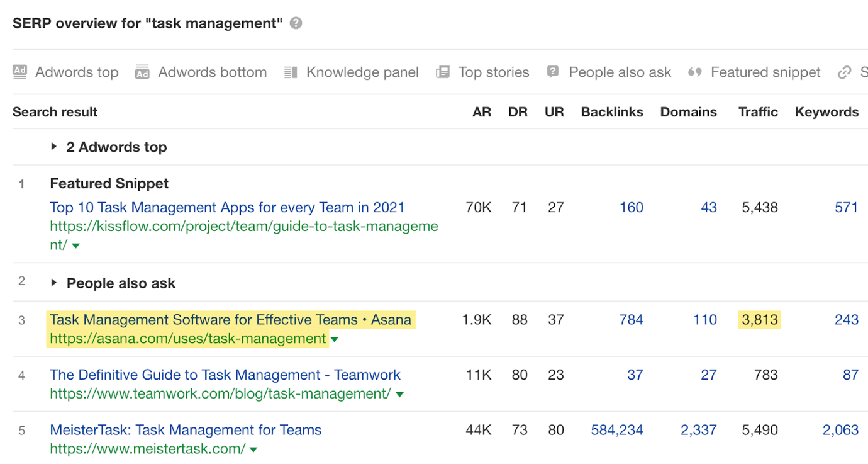This screenshot has height=464, width=868.
Task: Open Top 10 Task Management Apps link
Action: pos(227,207)
